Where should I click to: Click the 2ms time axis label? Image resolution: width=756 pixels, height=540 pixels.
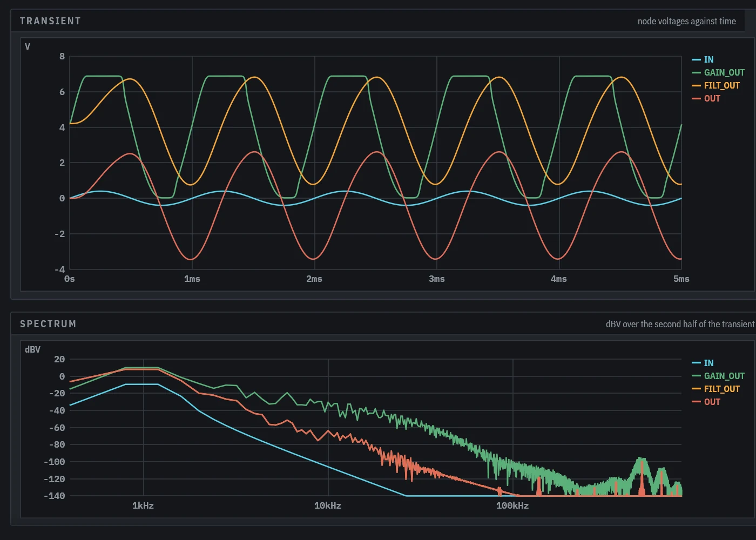[x=314, y=279]
